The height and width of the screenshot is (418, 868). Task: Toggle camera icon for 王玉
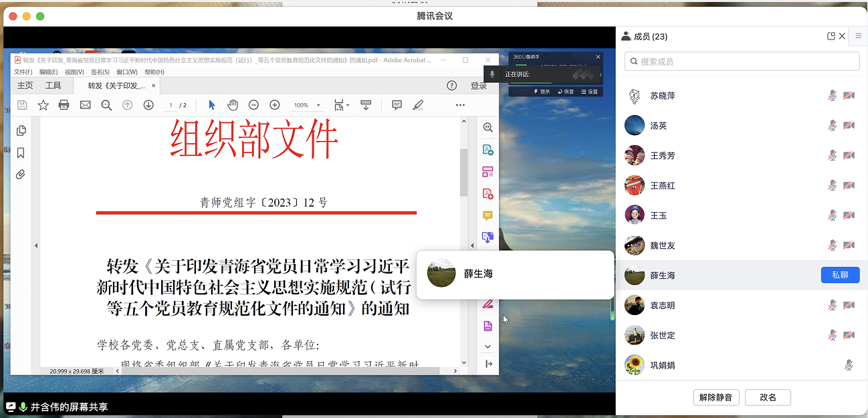point(849,215)
